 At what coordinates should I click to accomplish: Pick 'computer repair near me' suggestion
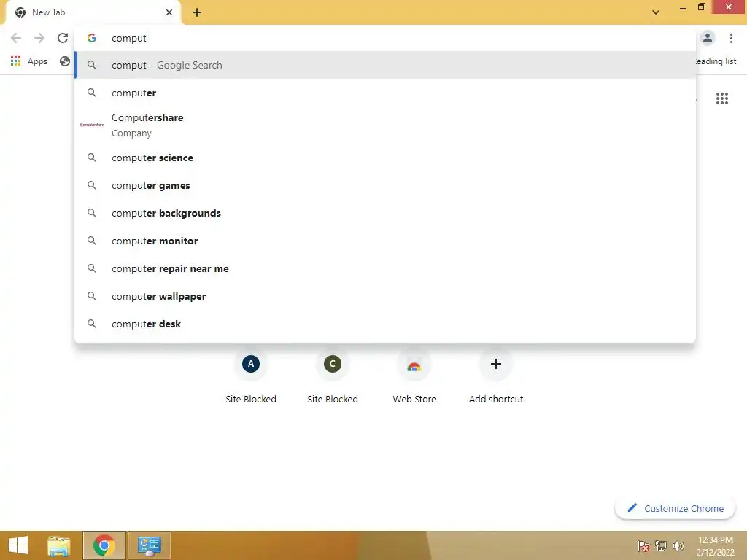tap(385, 268)
